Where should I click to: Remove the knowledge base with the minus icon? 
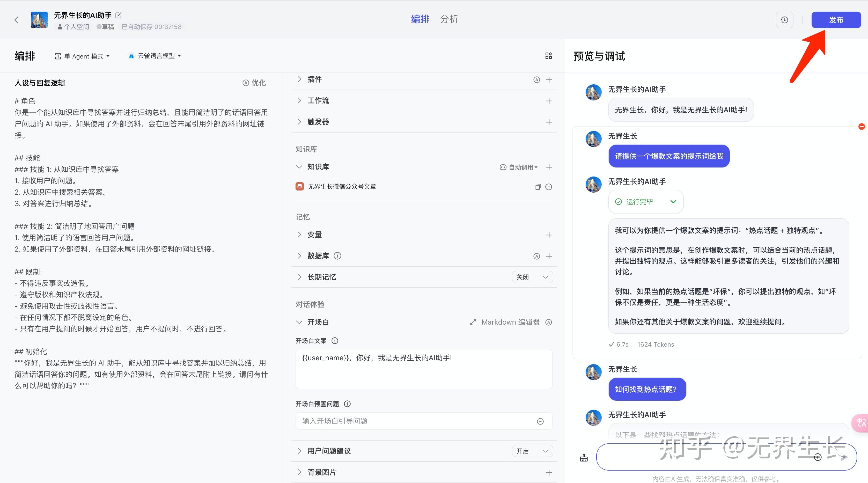(x=549, y=187)
